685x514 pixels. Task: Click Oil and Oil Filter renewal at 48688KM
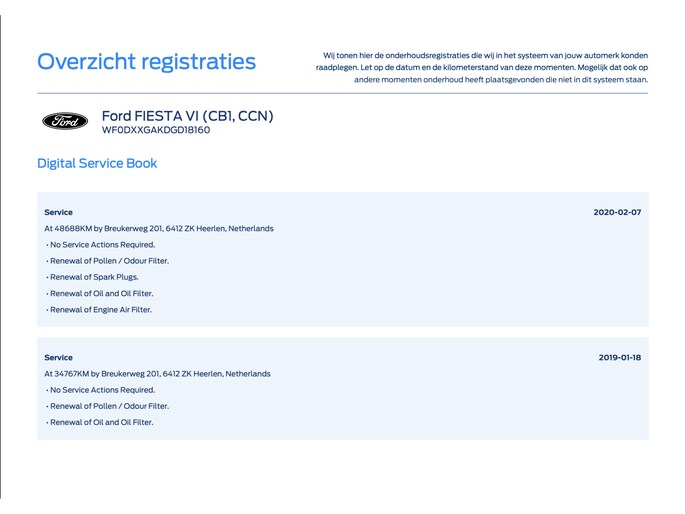coord(100,293)
